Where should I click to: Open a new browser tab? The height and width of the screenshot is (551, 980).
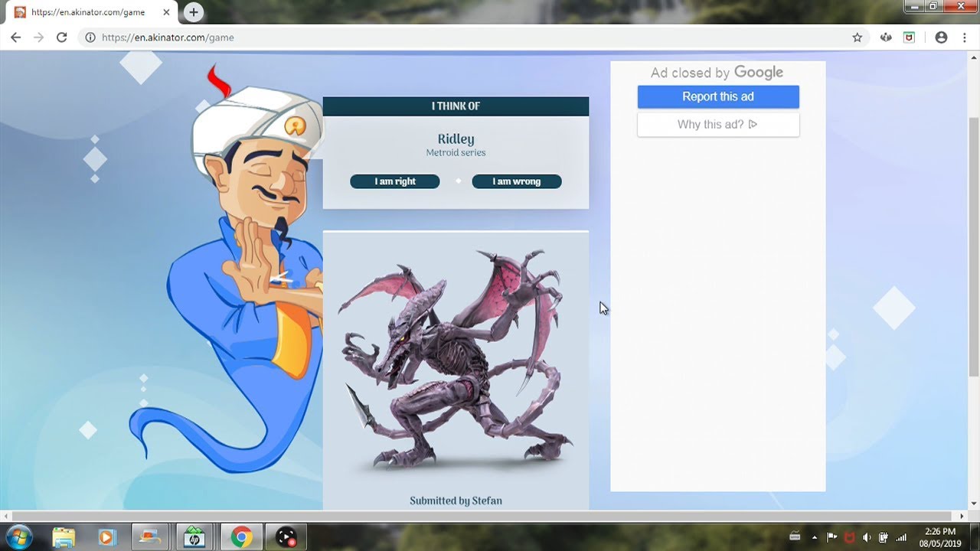click(x=194, y=12)
